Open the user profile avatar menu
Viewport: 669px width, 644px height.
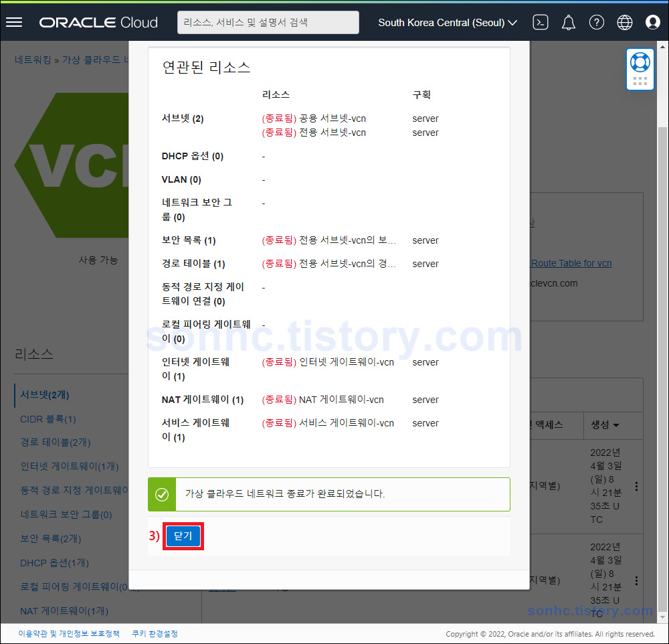click(x=652, y=22)
